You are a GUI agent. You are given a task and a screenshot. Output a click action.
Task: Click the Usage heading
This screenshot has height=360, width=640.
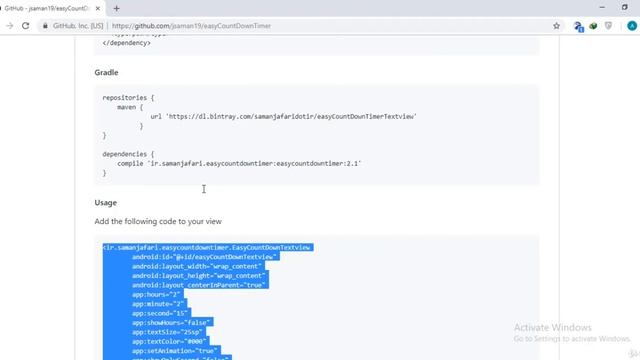click(x=105, y=202)
